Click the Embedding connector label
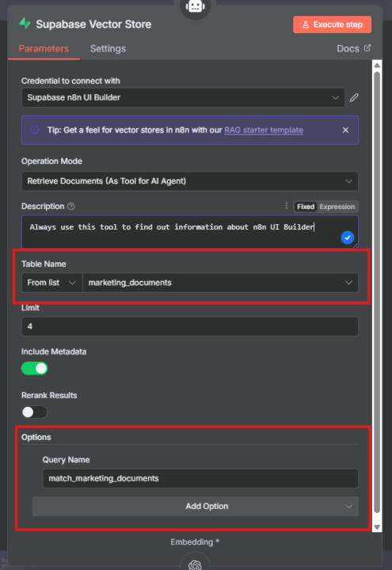 click(x=195, y=541)
